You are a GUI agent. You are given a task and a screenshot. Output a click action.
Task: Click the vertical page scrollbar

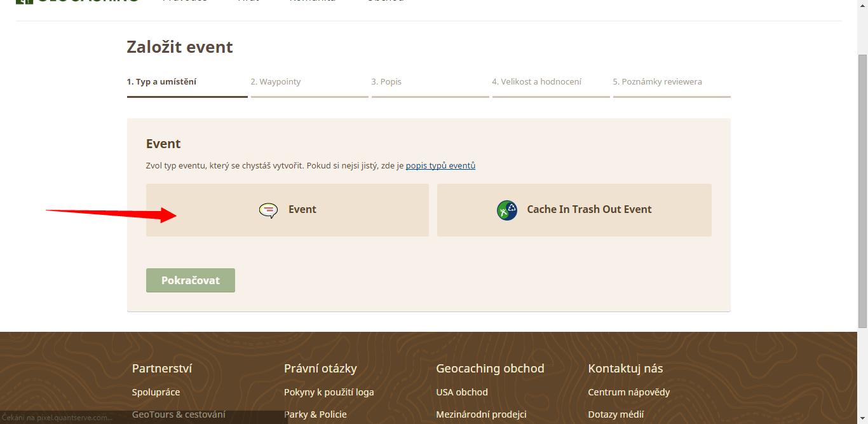(862, 191)
